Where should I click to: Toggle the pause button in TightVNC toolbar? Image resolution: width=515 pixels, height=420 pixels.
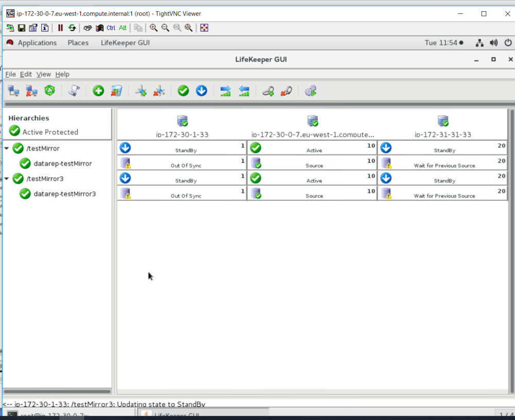[x=60, y=28]
